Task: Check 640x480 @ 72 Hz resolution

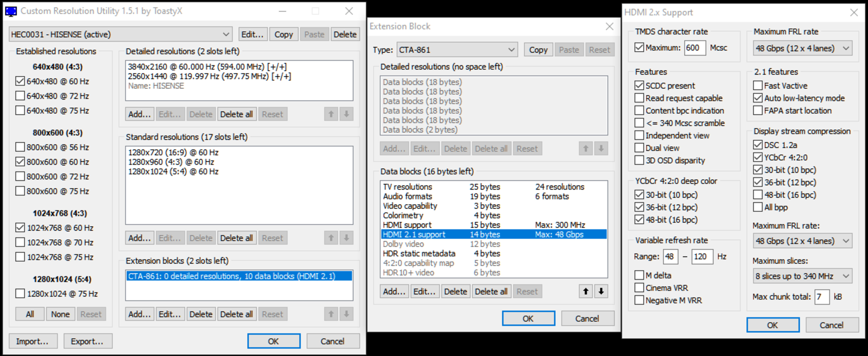Action: 20,96
